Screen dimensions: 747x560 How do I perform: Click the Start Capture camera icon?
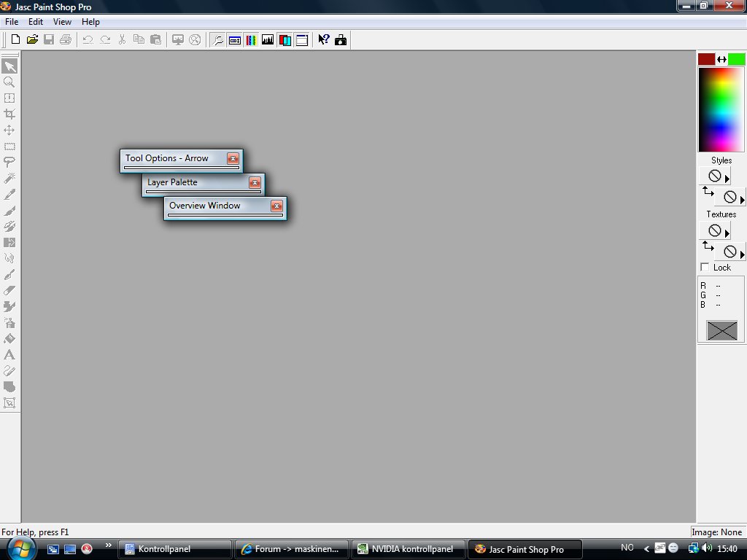click(341, 39)
